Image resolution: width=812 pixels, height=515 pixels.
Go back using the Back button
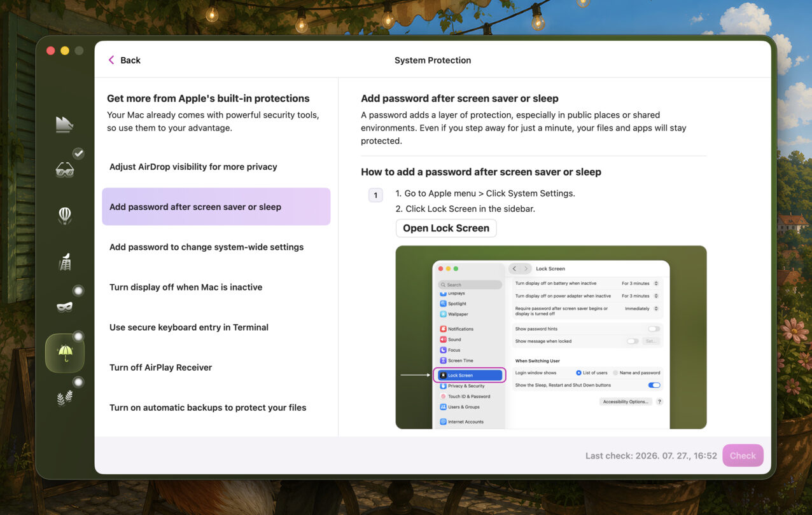click(124, 60)
